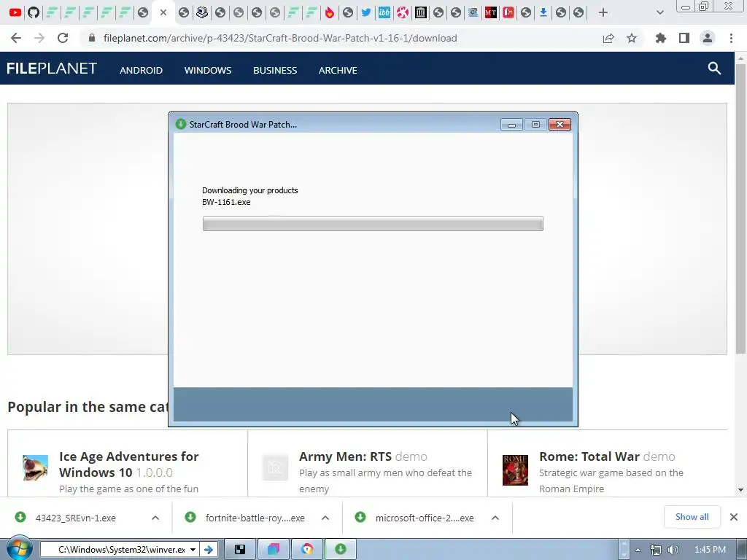The height and width of the screenshot is (560, 747).
Task: Go back to previous page
Action: tap(16, 38)
